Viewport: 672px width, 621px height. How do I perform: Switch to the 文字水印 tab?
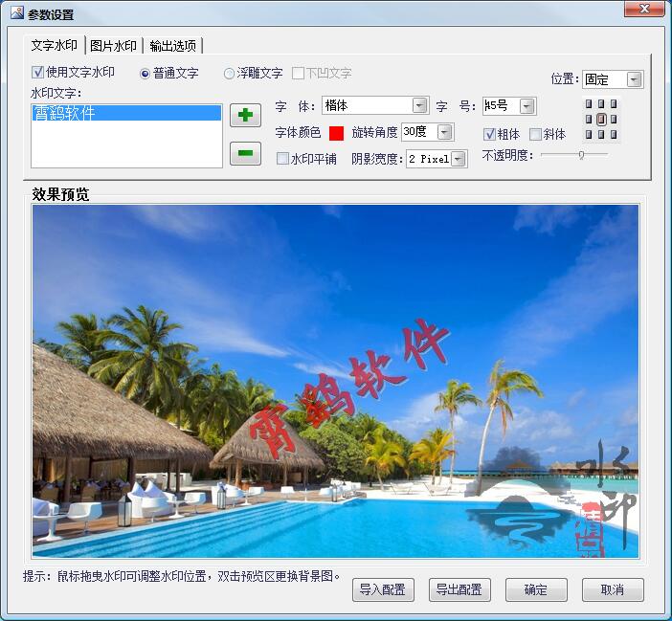tap(55, 45)
